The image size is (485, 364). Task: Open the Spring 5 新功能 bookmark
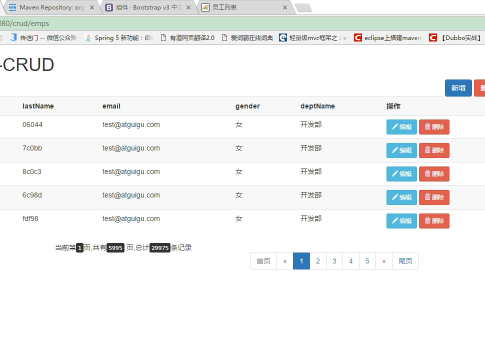point(118,38)
